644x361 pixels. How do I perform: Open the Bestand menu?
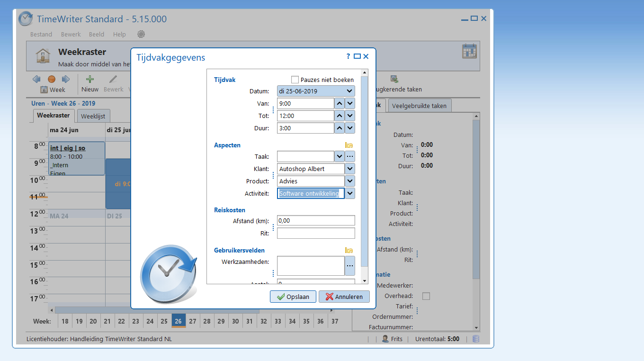pyautogui.click(x=41, y=34)
